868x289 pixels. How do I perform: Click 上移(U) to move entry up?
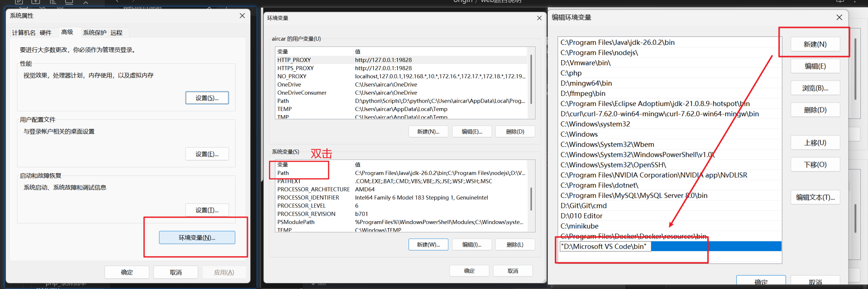pos(815,143)
